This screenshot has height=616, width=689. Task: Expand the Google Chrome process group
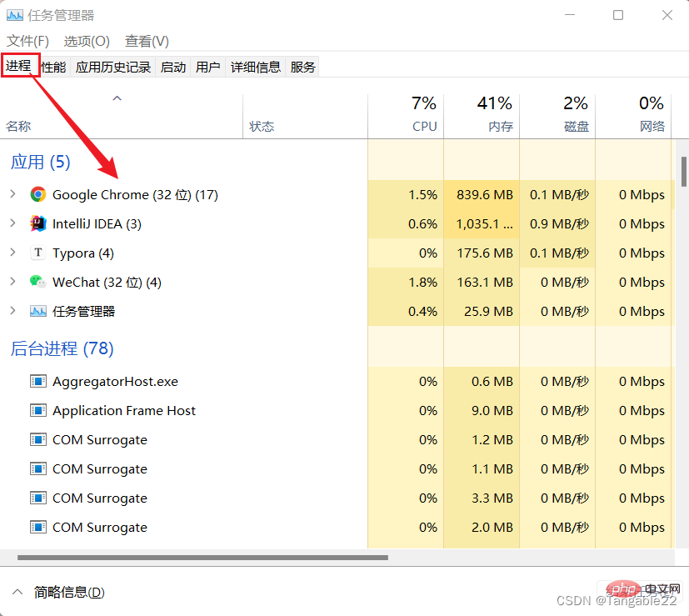[x=12, y=194]
